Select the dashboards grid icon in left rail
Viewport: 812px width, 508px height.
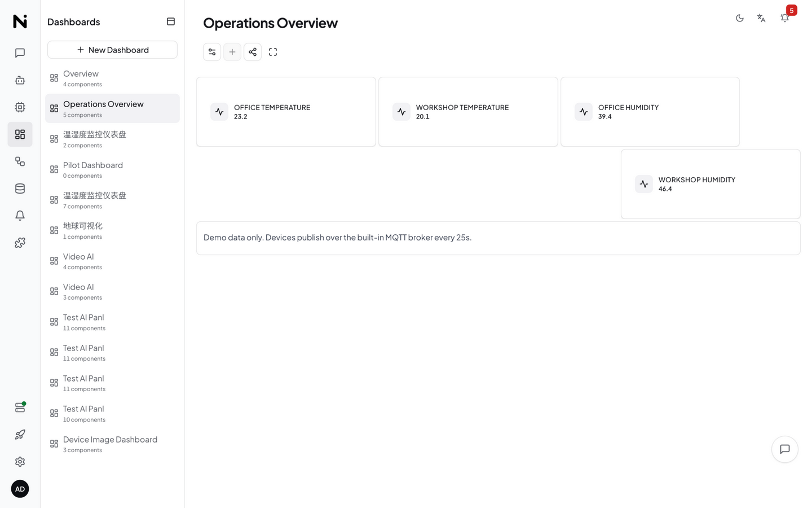point(20,134)
